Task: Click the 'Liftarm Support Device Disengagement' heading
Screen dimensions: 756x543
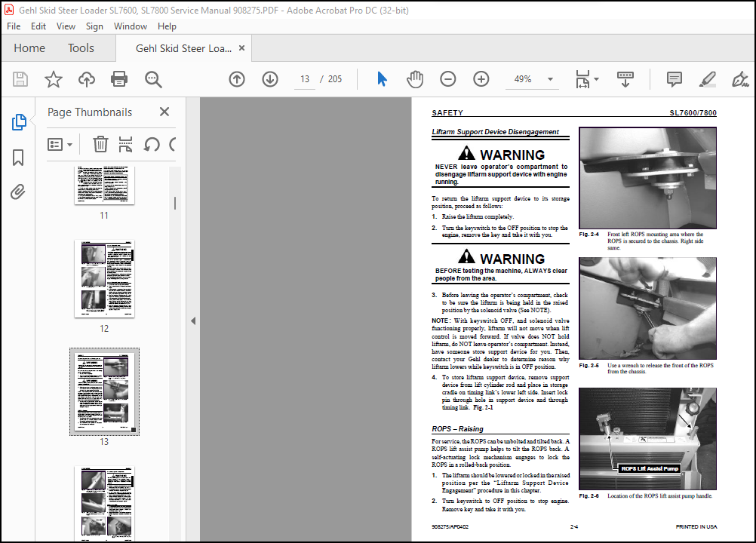Action: [x=495, y=131]
